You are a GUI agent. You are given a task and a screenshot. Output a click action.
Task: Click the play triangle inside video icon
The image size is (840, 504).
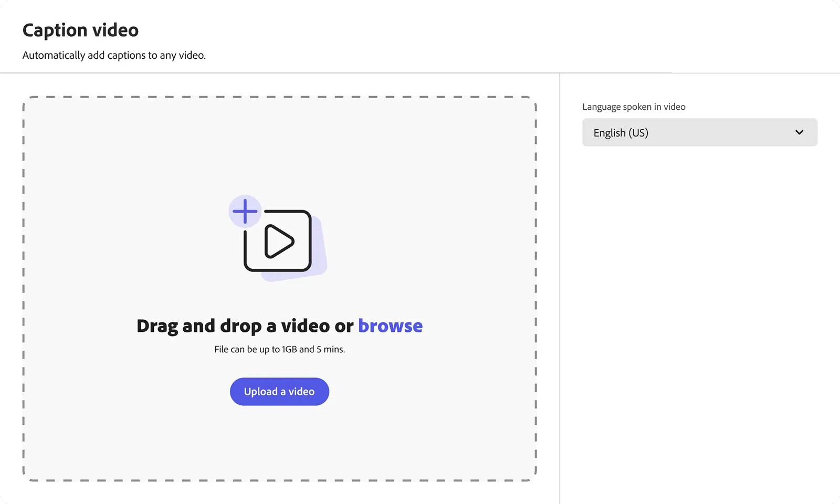278,241
